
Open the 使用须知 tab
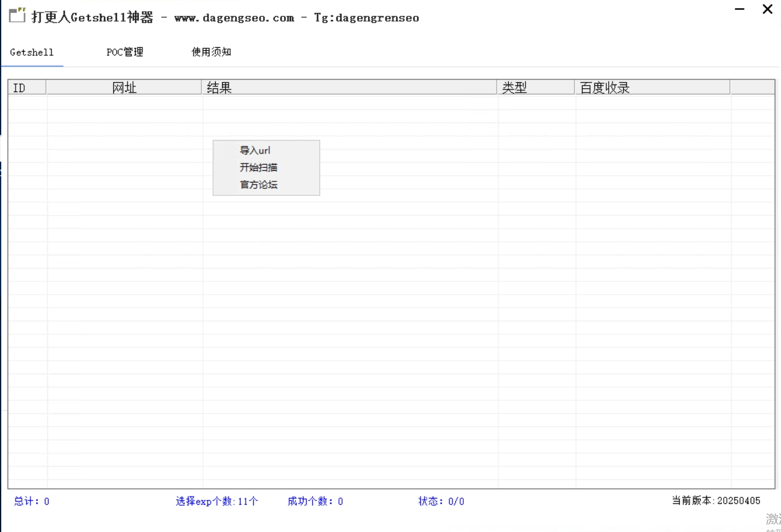211,52
